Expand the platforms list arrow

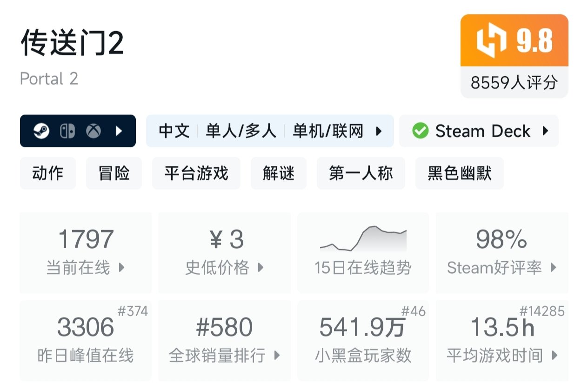(x=119, y=132)
